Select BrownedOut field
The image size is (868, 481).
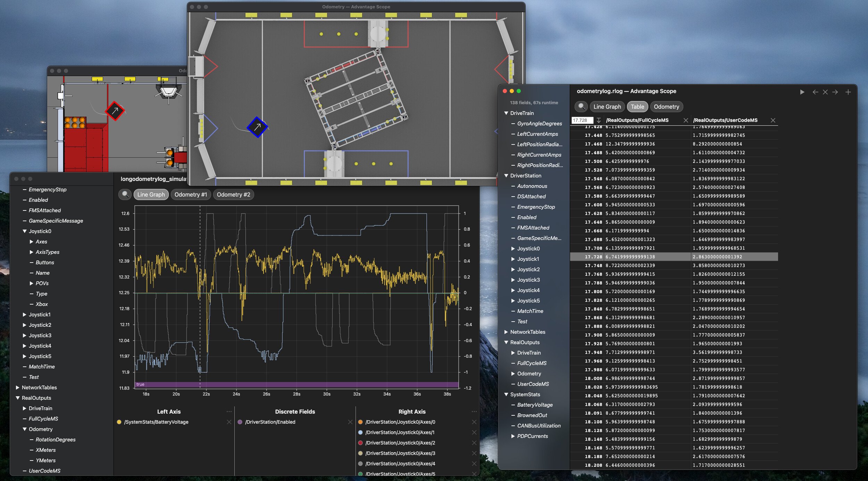coord(532,415)
